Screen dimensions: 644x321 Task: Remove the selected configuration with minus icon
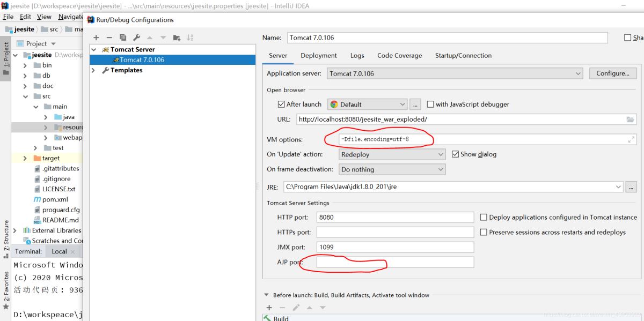point(109,38)
